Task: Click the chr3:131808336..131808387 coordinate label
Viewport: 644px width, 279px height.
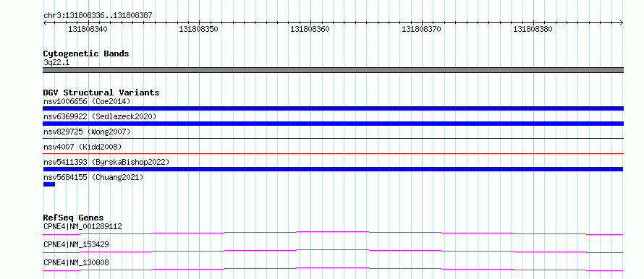Action: [x=98, y=15]
